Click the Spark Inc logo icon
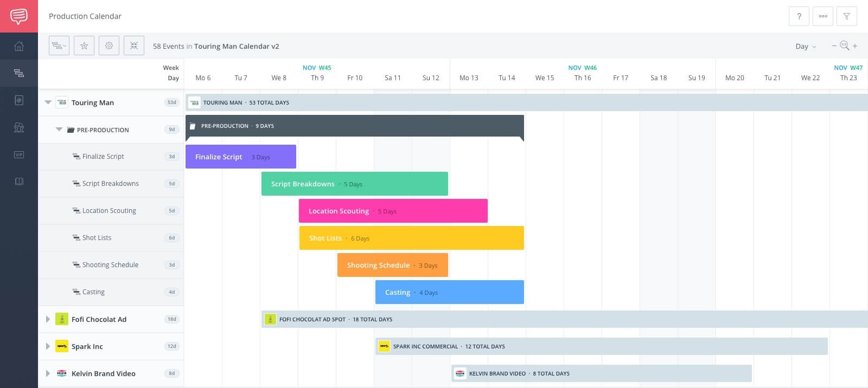This screenshot has width=868, height=388. click(x=62, y=346)
